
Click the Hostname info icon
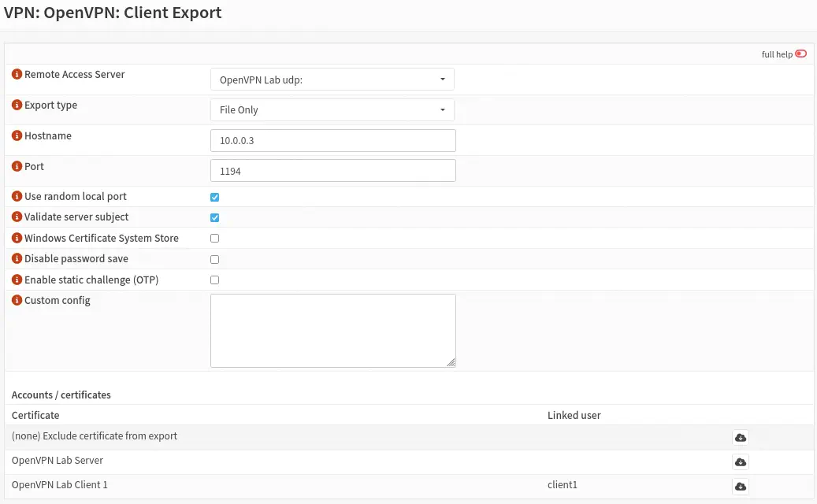17,135
